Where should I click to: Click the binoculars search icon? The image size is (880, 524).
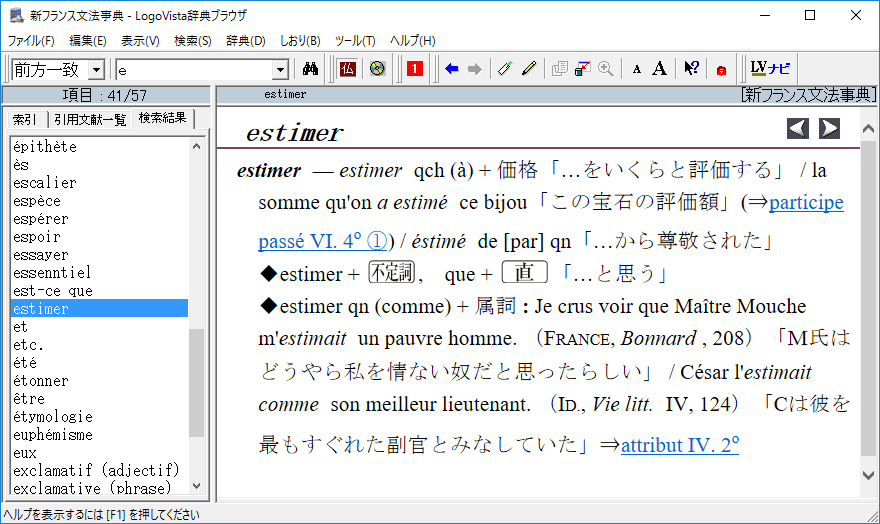click(x=310, y=69)
